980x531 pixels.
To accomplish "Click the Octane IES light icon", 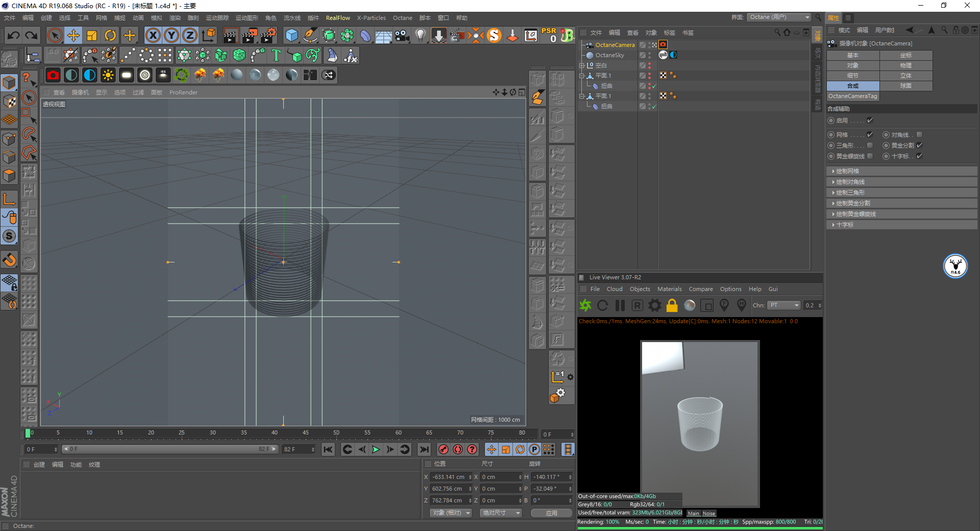I will (x=163, y=76).
